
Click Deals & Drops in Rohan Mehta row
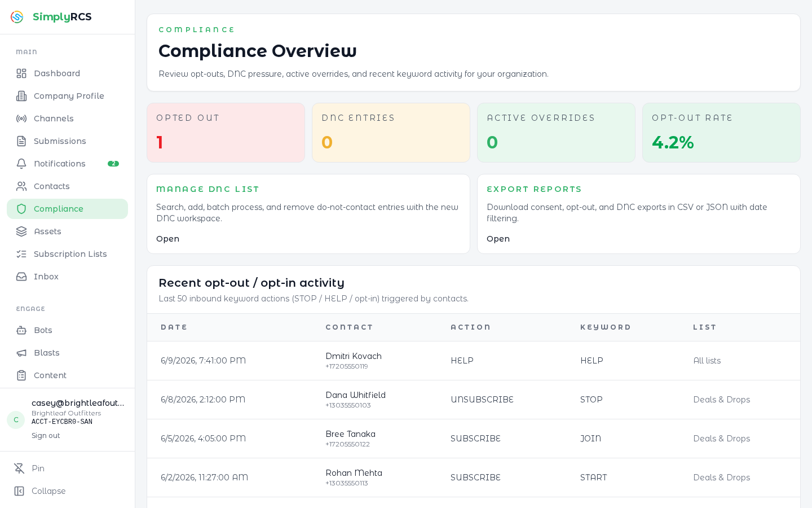721,478
